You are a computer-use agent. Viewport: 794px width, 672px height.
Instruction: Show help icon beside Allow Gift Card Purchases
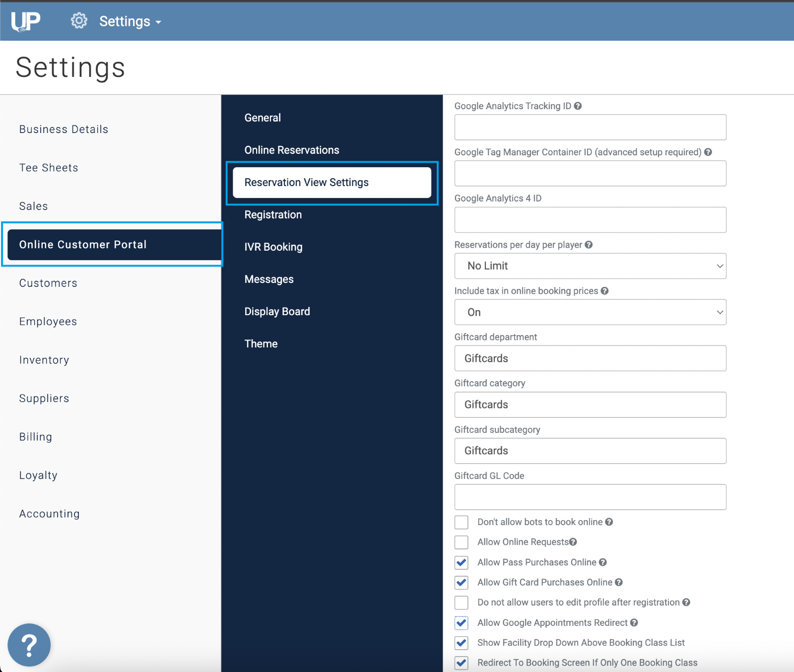(x=619, y=582)
